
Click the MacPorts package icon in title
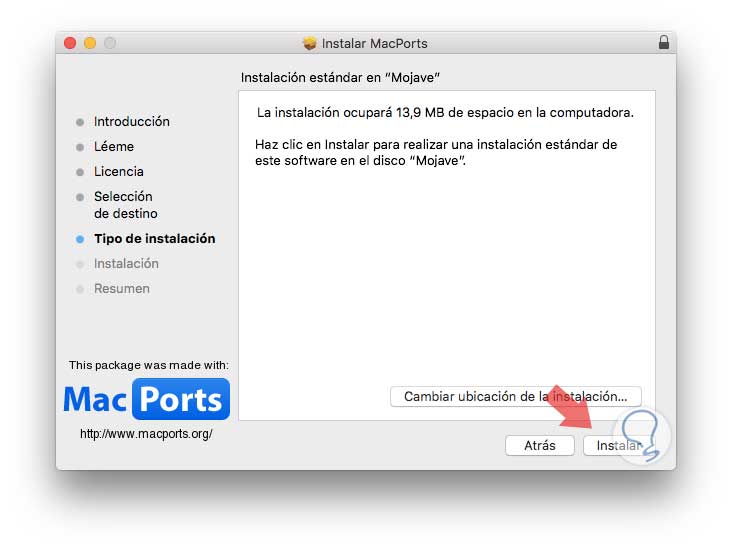pyautogui.click(x=309, y=43)
